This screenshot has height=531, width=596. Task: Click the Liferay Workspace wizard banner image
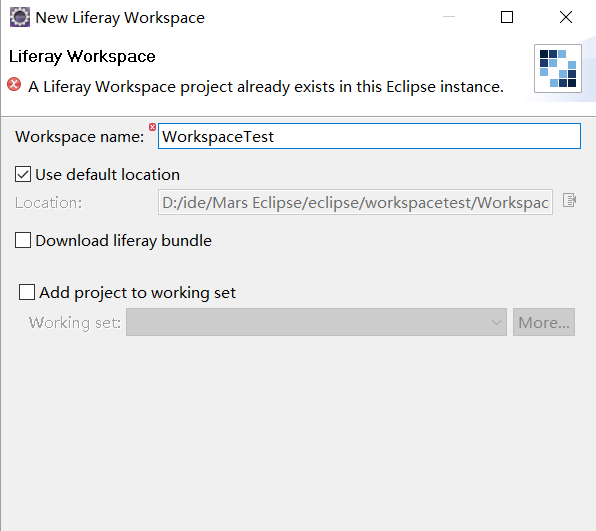coord(558,68)
